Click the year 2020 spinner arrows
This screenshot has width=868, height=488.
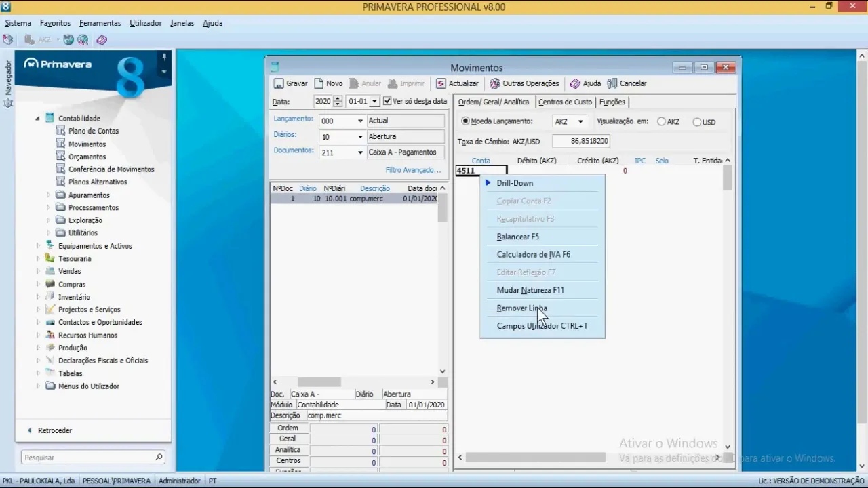(338, 102)
